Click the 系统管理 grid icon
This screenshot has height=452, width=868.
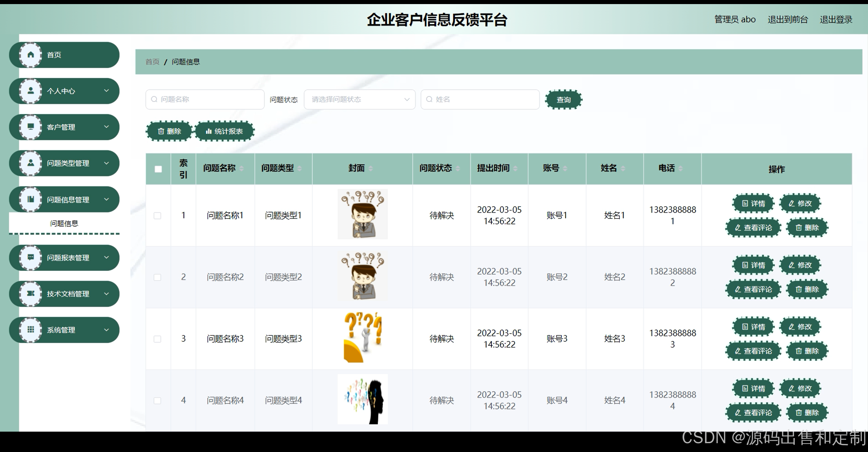[x=31, y=329]
